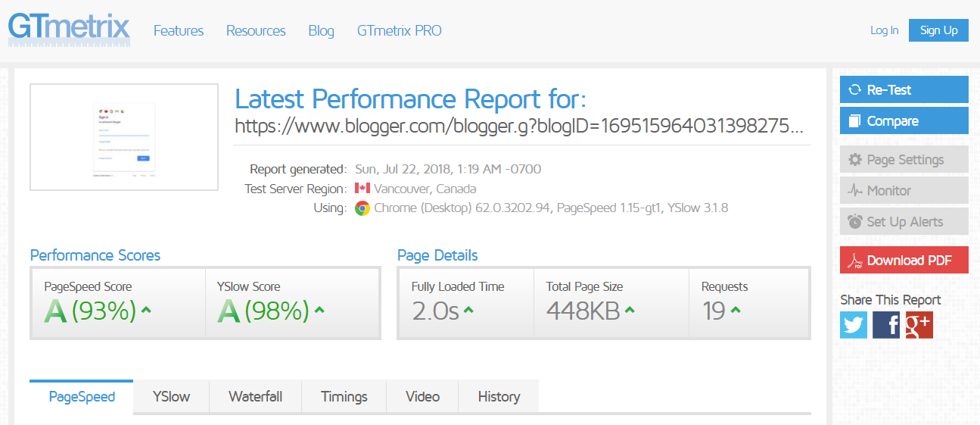Viewport: 980px width, 425px height.
Task: Open the History tab
Action: pyautogui.click(x=499, y=396)
